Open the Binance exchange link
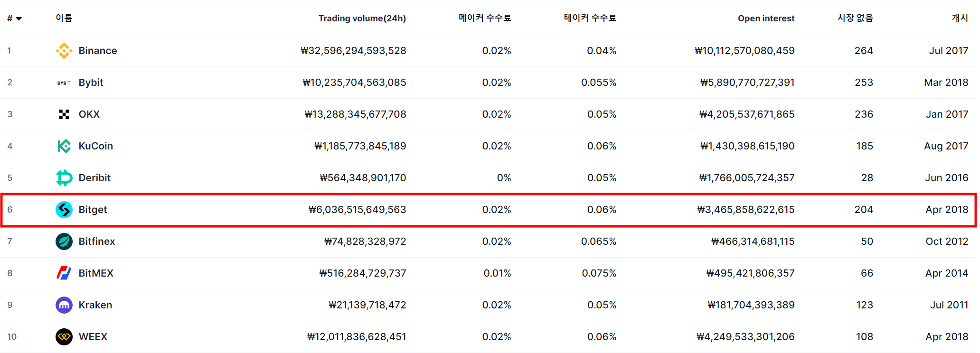Screen dimensions: 980x353 click(x=98, y=51)
